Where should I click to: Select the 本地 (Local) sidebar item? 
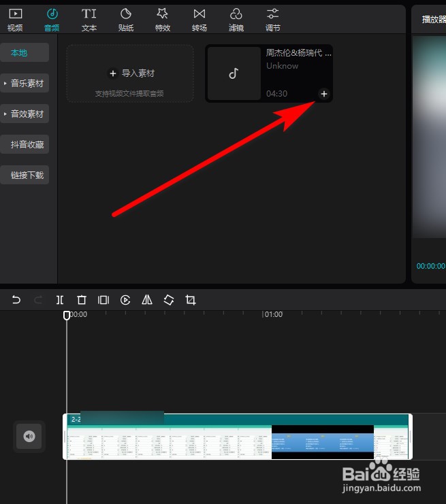[24, 52]
